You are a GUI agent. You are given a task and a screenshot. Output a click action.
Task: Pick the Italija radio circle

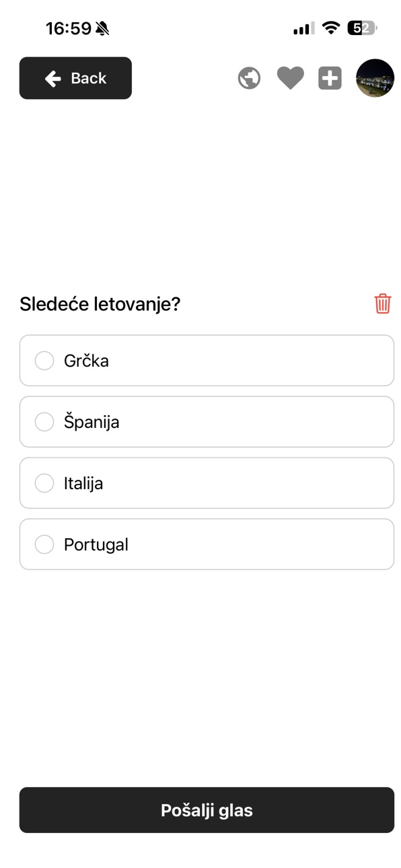coord(44,483)
